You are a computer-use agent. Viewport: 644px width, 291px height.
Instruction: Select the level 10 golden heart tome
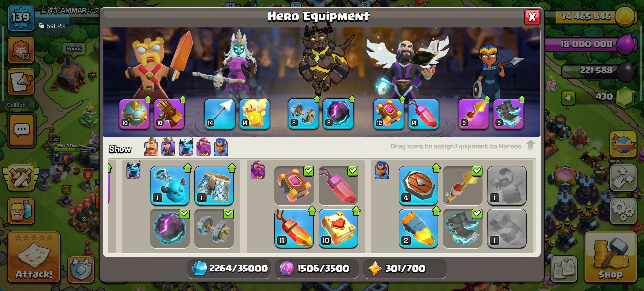pyautogui.click(x=338, y=228)
